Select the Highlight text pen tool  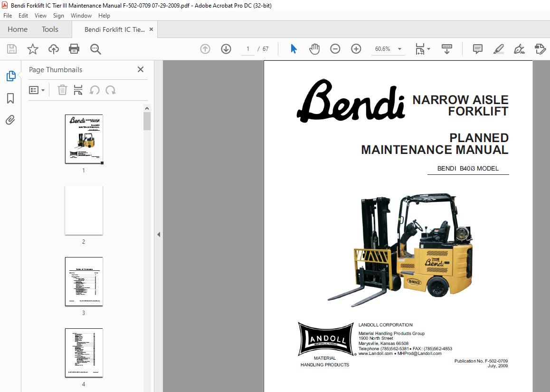point(498,49)
